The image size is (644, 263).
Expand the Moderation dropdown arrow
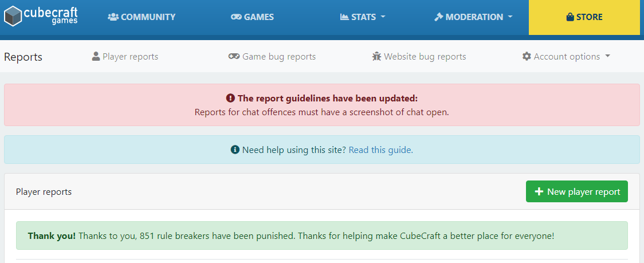(x=511, y=17)
